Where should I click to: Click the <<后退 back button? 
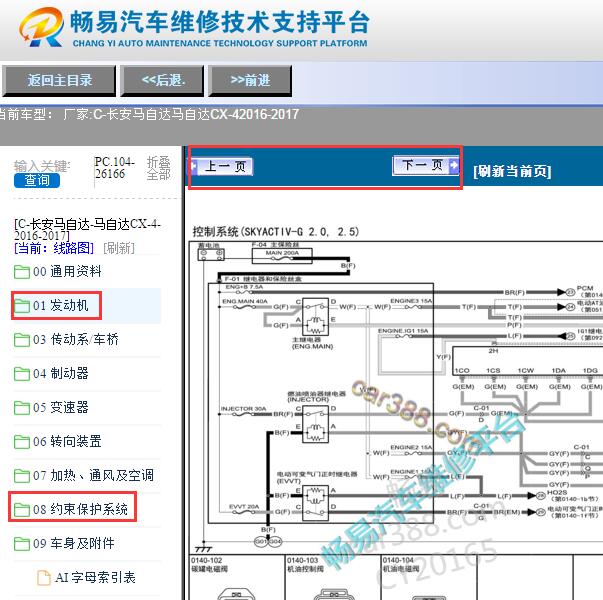[162, 80]
